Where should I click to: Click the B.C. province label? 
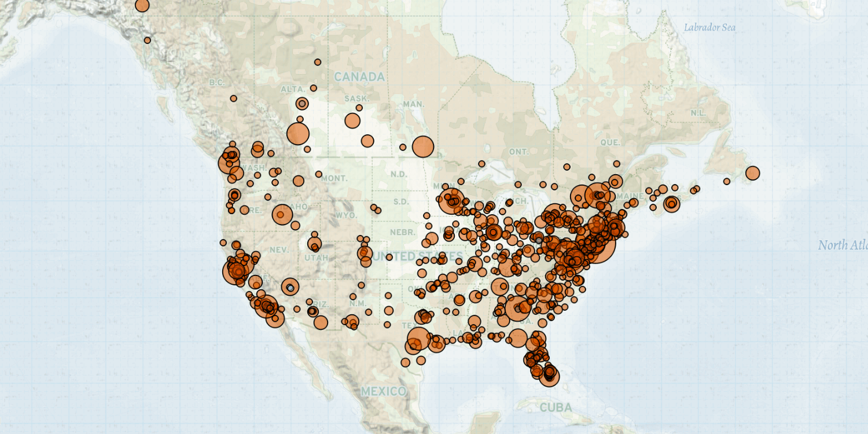[217, 83]
